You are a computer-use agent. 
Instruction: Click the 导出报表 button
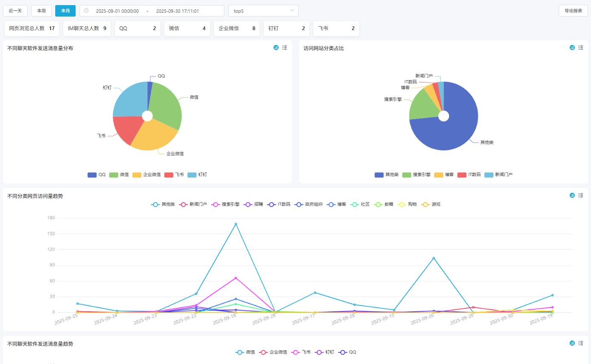pyautogui.click(x=573, y=11)
